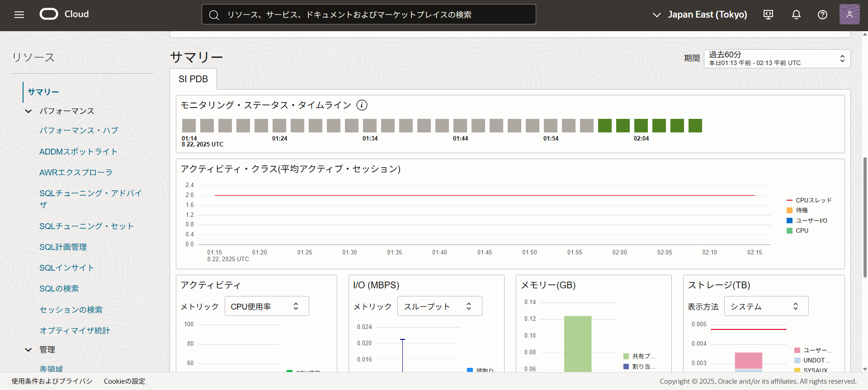This screenshot has height=390, width=868.
Task: Open the CPU使用率 metric dropdown
Action: click(267, 306)
